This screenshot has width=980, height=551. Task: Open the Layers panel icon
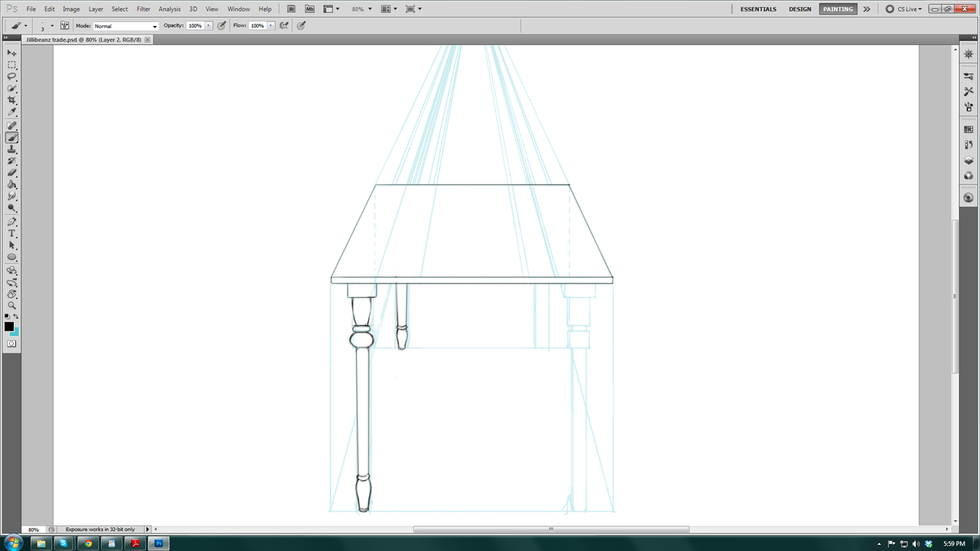coord(969,160)
